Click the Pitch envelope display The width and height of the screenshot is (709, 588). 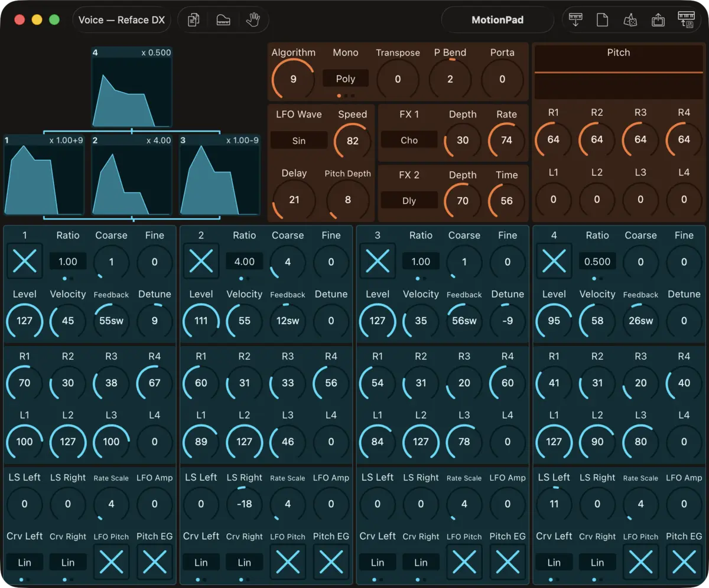[619, 73]
